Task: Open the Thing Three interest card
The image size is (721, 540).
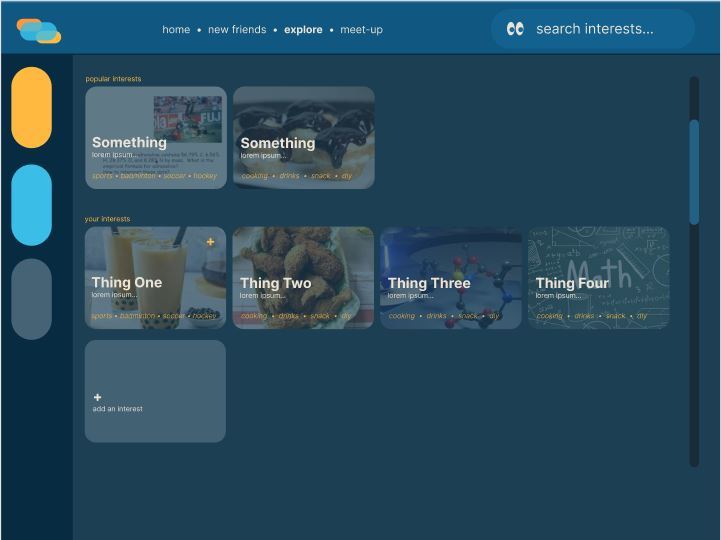Action: (451, 277)
